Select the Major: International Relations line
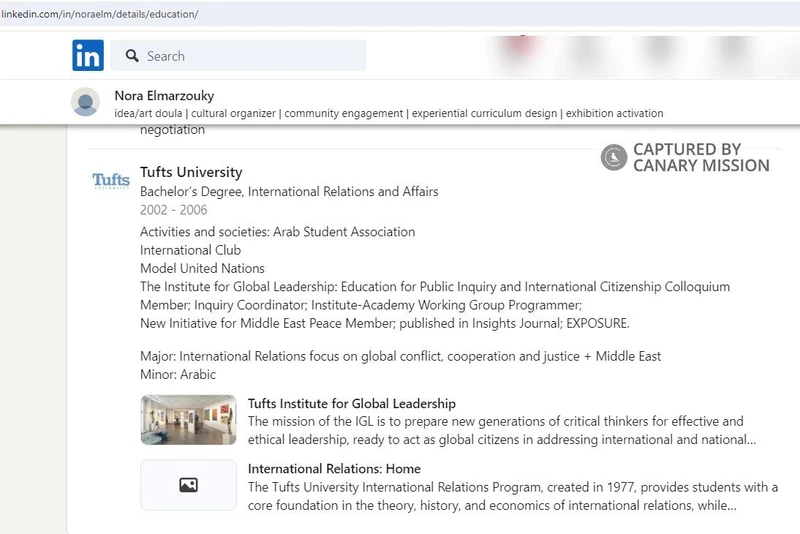Screen dimensions: 800x534 [x=401, y=356]
